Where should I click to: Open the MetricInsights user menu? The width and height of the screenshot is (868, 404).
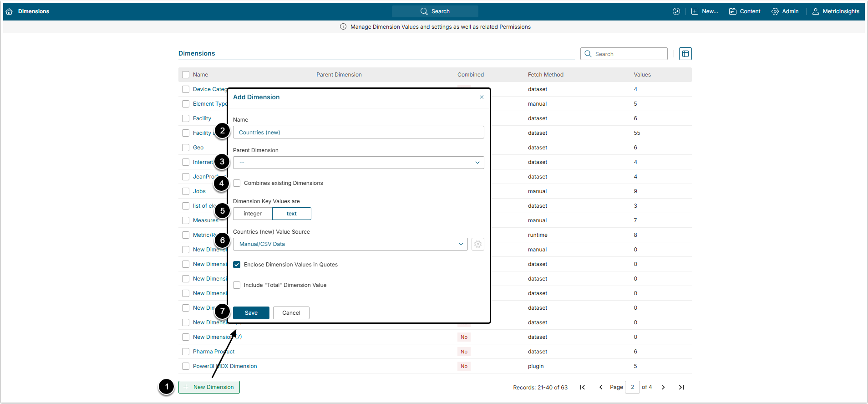pos(836,11)
